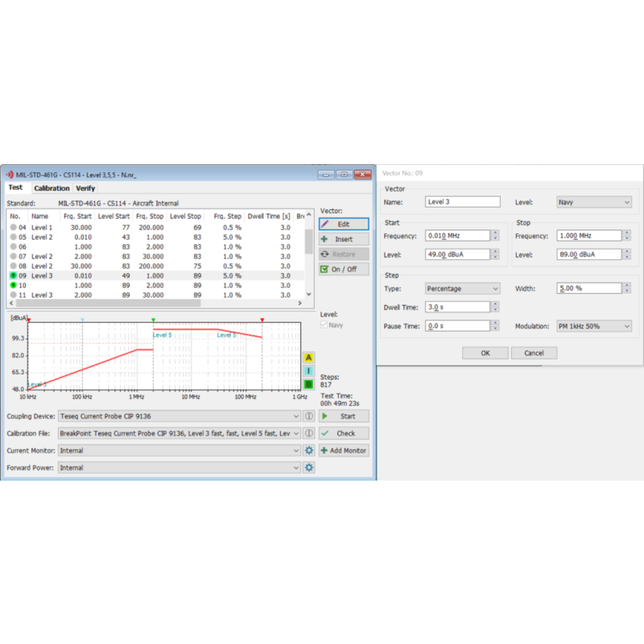Open the Type dropdown showing Percentage
This screenshot has width=644, height=644.
[x=461, y=288]
